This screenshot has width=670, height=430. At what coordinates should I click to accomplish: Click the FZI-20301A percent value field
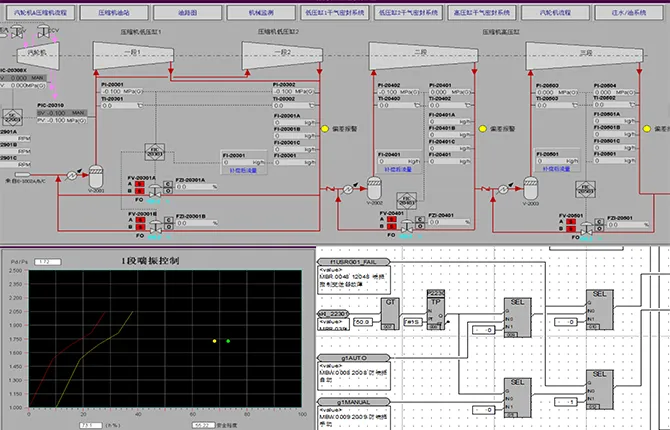click(197, 187)
